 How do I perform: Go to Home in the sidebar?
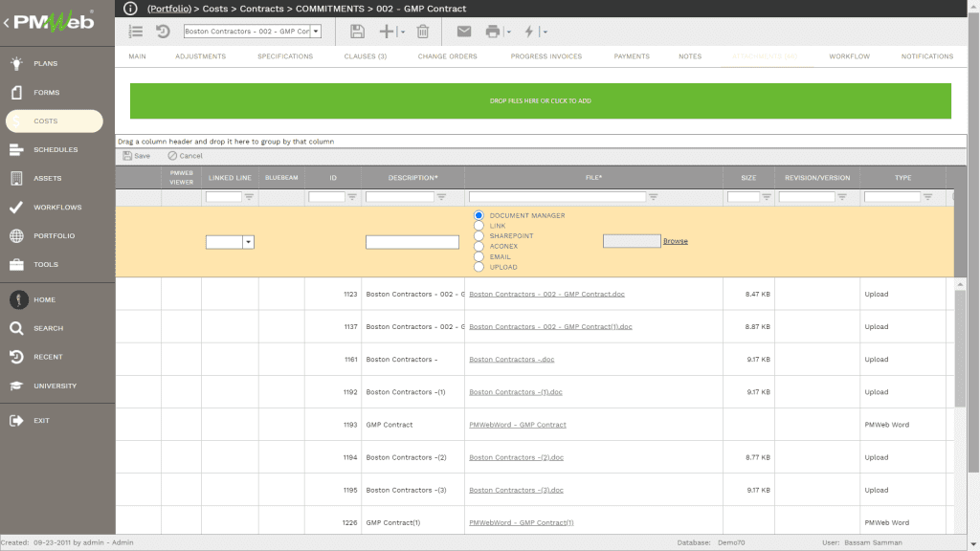pyautogui.click(x=44, y=299)
